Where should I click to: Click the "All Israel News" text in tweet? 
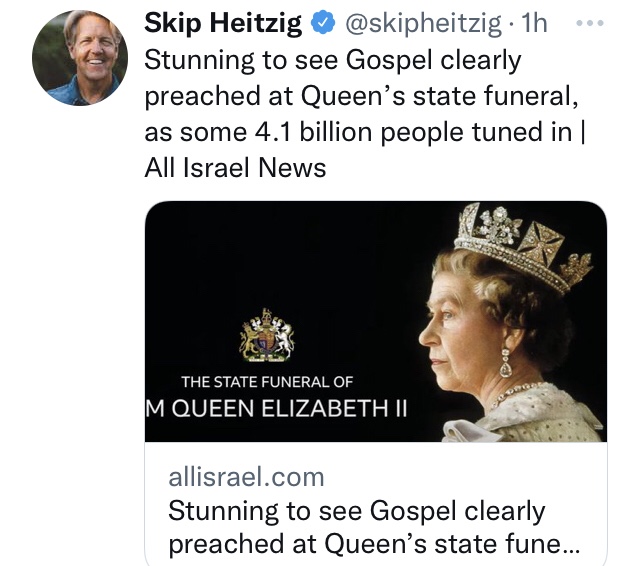(235, 167)
